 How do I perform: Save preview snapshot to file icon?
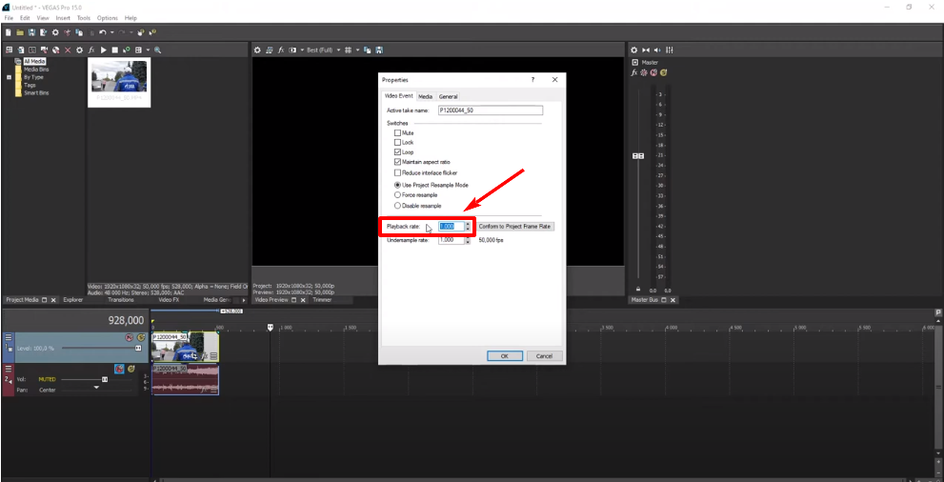(x=379, y=50)
